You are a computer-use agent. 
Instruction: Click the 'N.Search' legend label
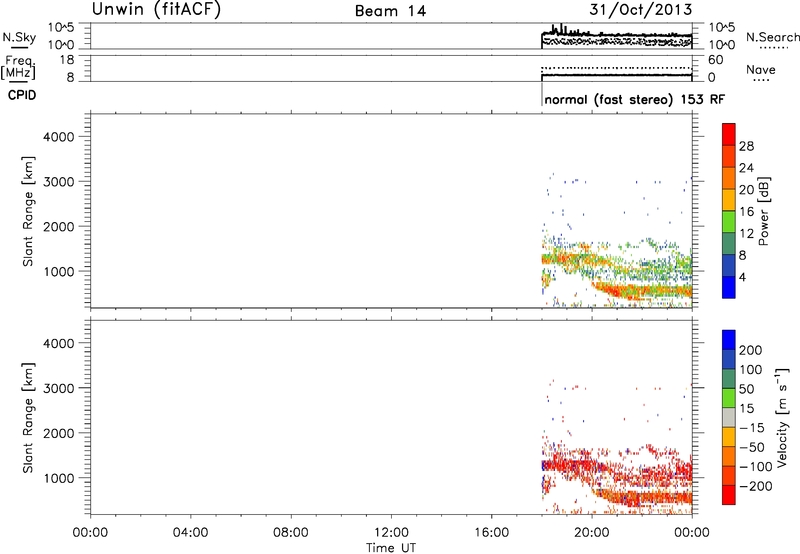point(772,37)
